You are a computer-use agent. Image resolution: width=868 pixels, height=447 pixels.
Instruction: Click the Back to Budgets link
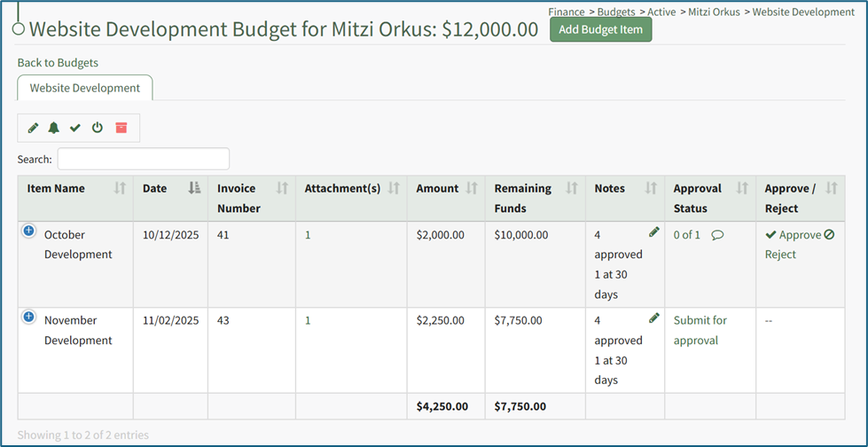(58, 63)
